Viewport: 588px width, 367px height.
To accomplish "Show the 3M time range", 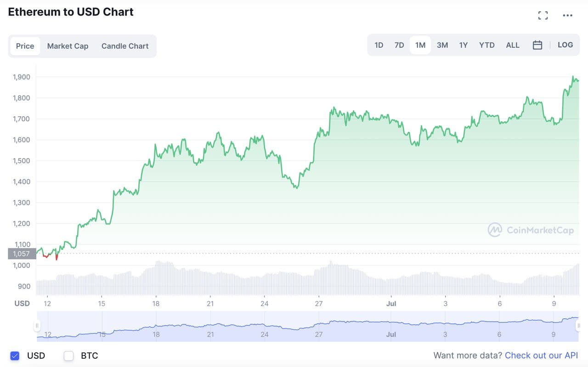I will [442, 45].
